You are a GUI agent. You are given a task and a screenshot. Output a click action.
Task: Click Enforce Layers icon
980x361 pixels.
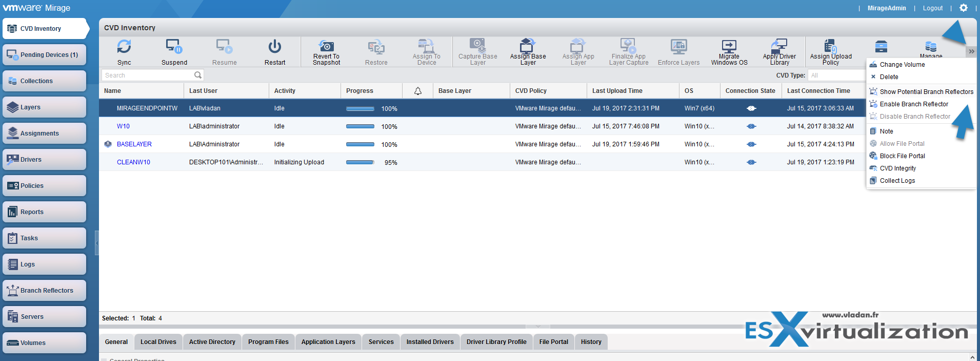(x=679, y=47)
